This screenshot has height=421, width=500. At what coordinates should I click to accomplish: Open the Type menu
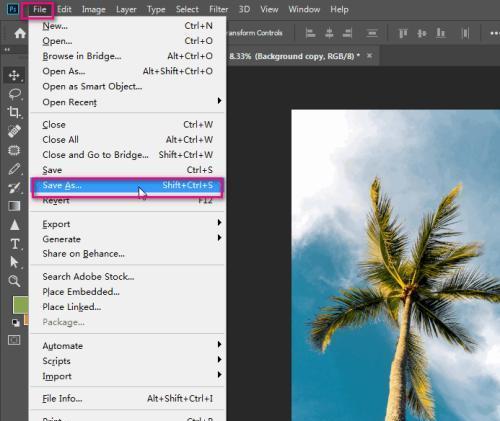pos(156,9)
